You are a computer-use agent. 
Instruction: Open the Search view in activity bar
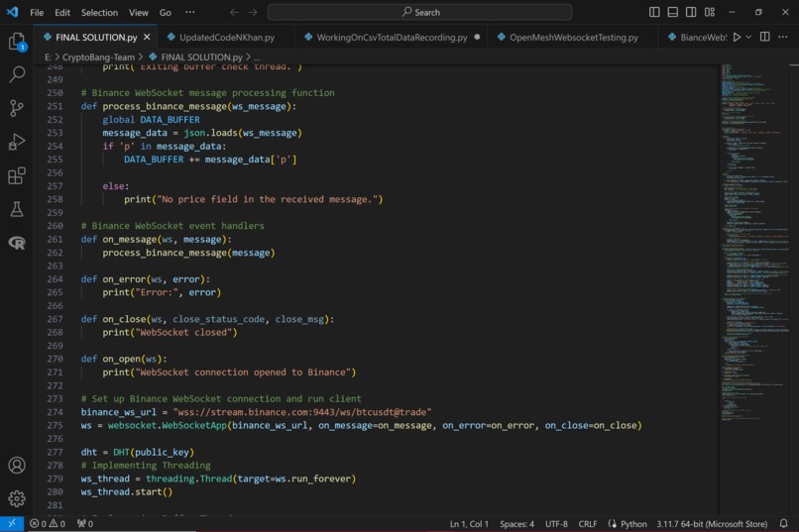17,75
